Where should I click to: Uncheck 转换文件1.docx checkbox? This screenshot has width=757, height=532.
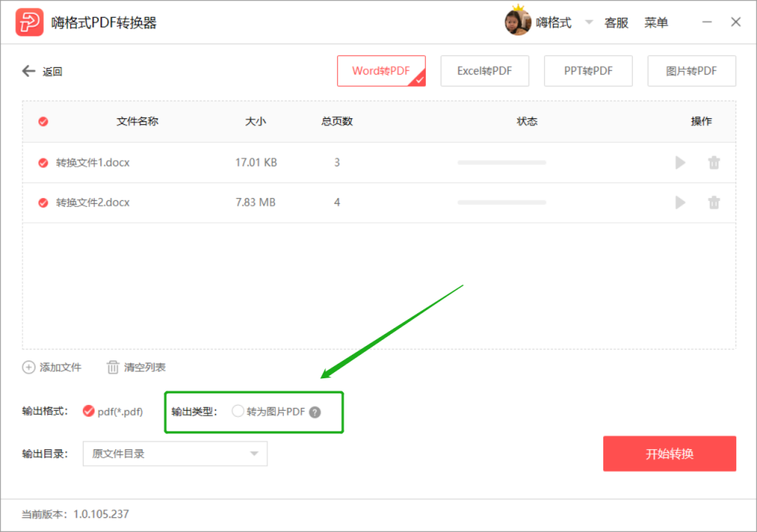43,163
